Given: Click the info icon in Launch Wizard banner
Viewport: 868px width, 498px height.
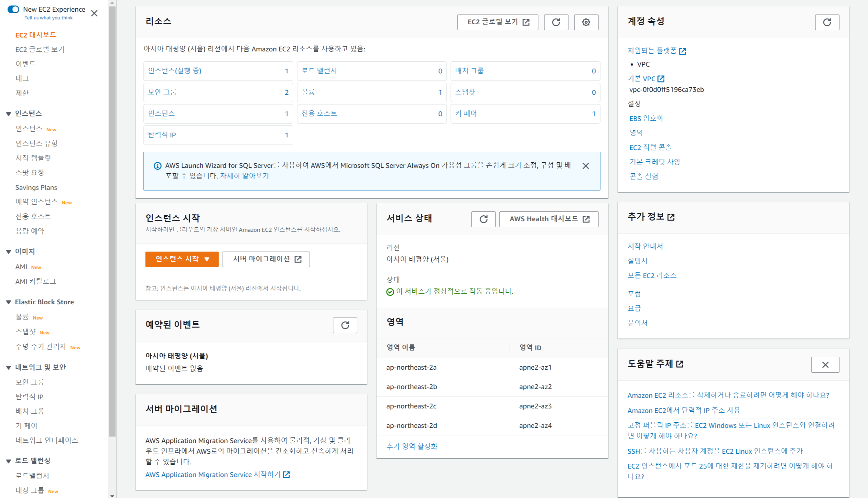Looking at the screenshot, I should [157, 166].
